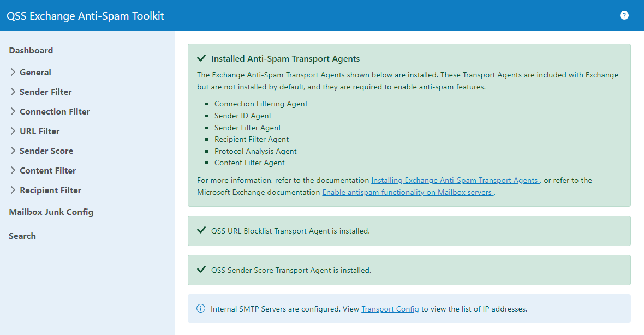Open help via the question mark icon
Image resolution: width=644 pixels, height=335 pixels.
(x=624, y=15)
